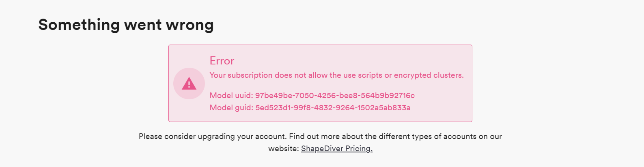The height and width of the screenshot is (167, 644).
Task: Click the 'Model uuid:' label
Action: [231, 95]
